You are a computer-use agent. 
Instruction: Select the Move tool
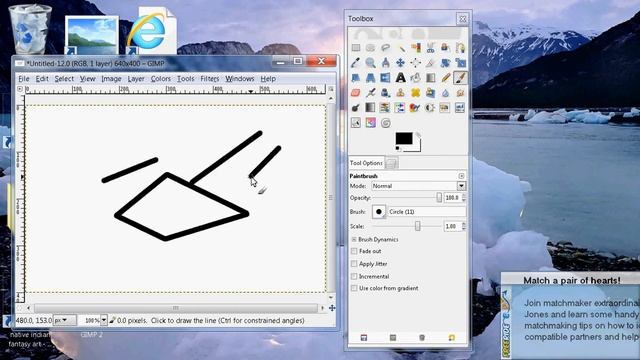pyautogui.click(x=400, y=62)
